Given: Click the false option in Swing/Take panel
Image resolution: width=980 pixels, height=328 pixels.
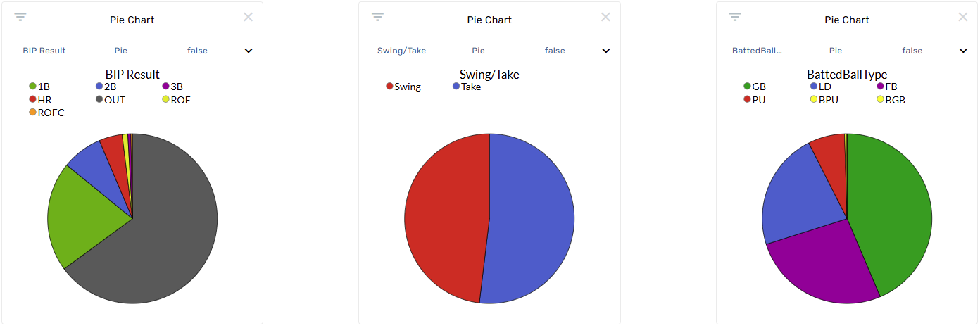Looking at the screenshot, I should click(x=555, y=51).
